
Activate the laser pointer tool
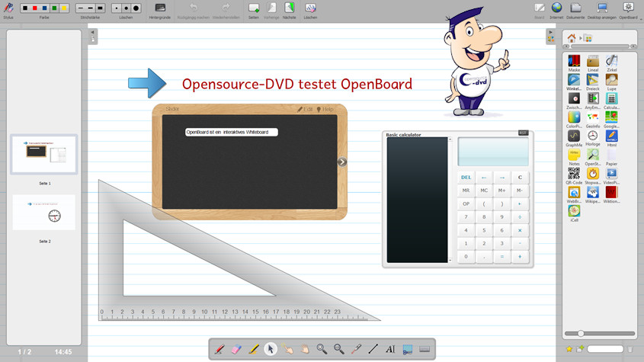(356, 349)
